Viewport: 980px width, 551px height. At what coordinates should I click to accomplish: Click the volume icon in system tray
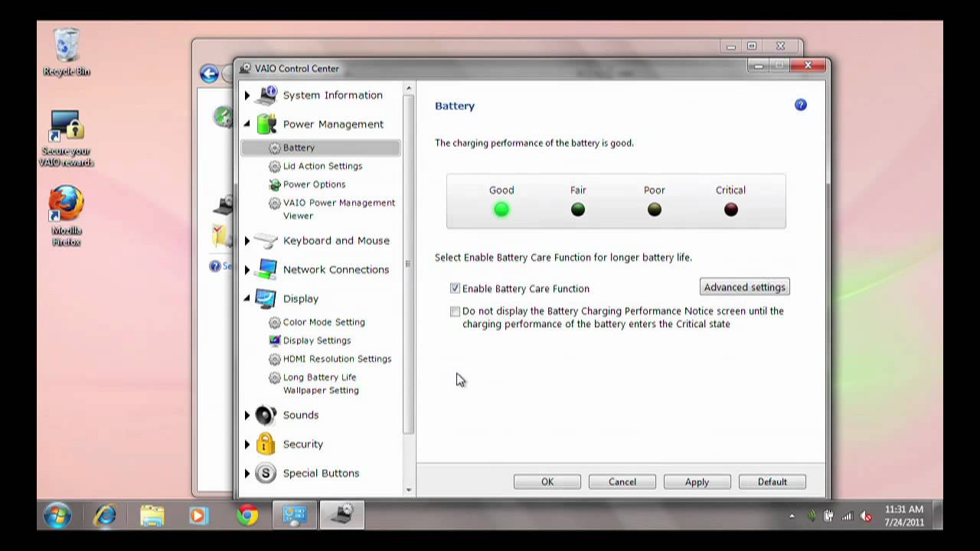(866, 517)
